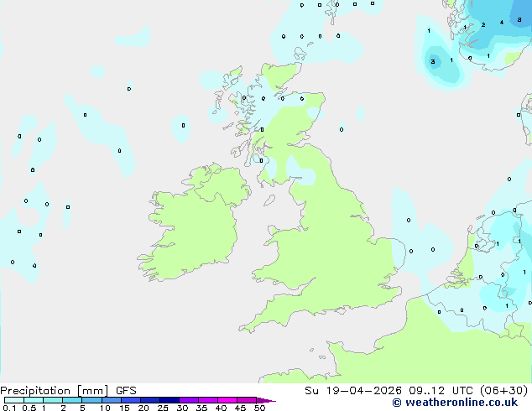The image size is (532, 411).
Task: Click the '40' legend scale label
Action: coord(221,408)
